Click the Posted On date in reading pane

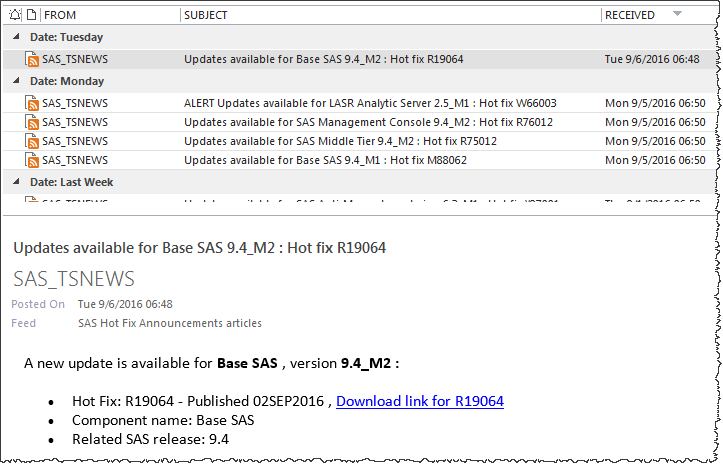coord(125,304)
